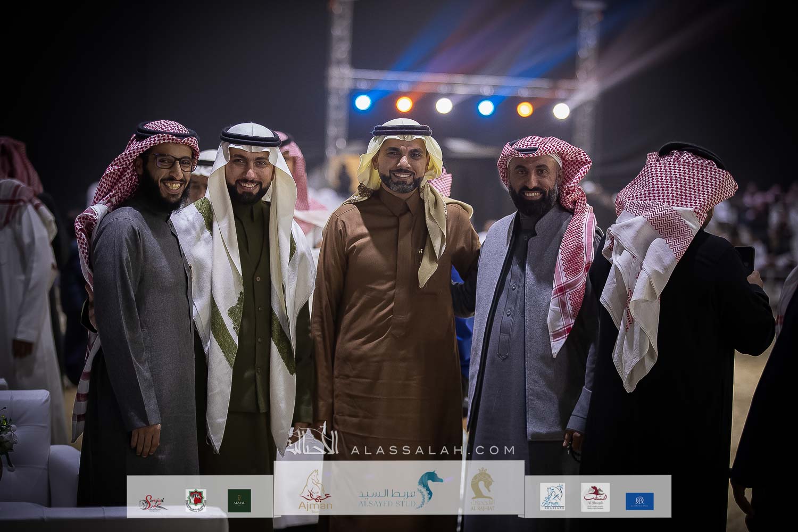The width and height of the screenshot is (798, 532).
Task: Click the Al Shaqab logo
Action: click(x=595, y=497)
